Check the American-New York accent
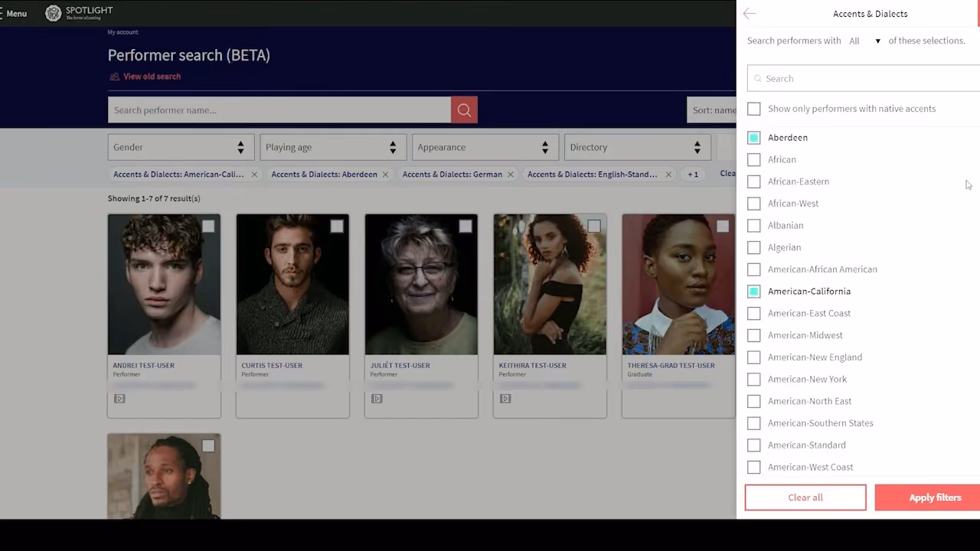This screenshot has height=551, width=980. click(x=754, y=380)
